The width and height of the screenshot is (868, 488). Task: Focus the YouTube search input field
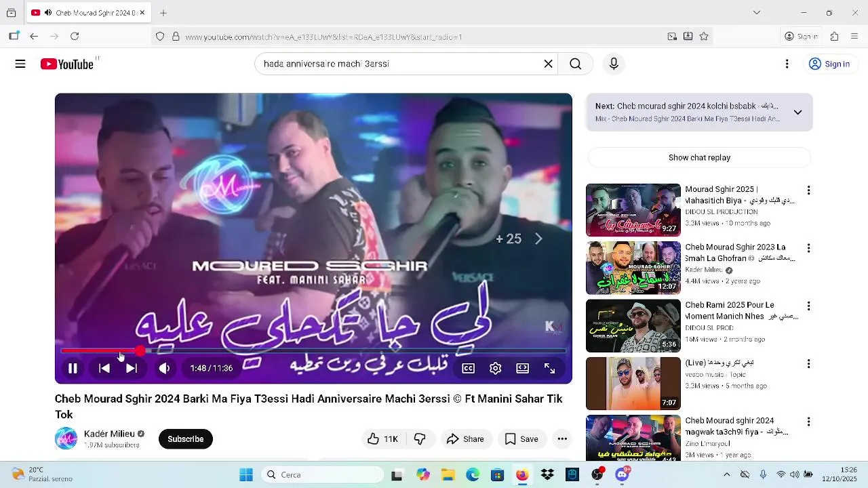(399, 64)
